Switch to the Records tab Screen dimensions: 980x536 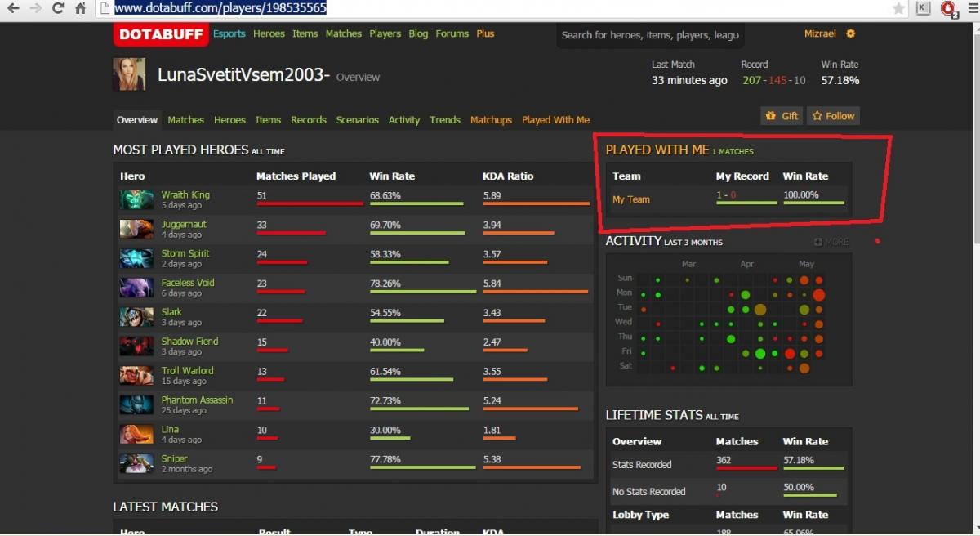[309, 119]
